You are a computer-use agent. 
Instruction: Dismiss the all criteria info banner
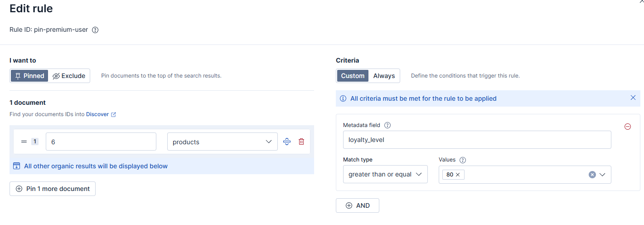click(633, 98)
